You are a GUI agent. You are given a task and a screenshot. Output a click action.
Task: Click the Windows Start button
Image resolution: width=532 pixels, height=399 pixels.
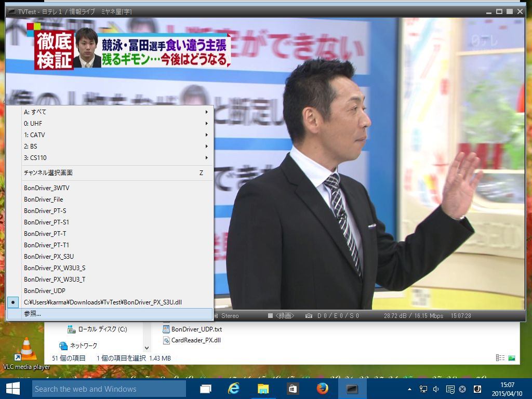tap(13, 389)
